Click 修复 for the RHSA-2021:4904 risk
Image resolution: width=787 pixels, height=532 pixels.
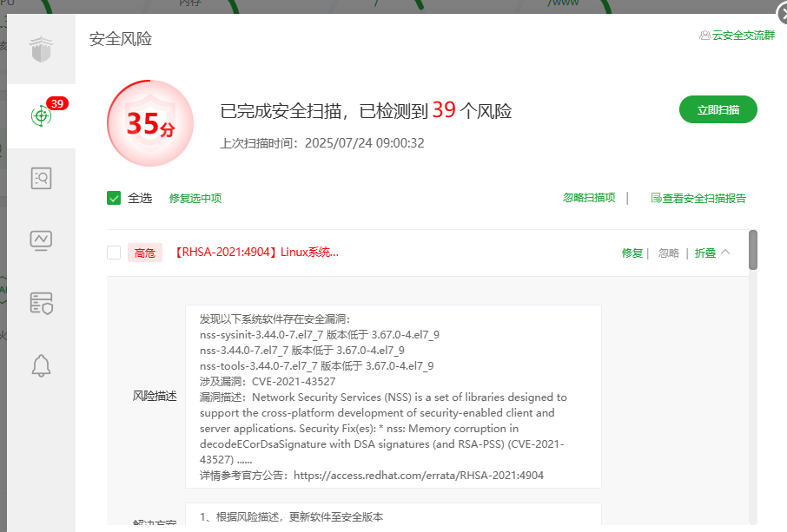point(632,253)
